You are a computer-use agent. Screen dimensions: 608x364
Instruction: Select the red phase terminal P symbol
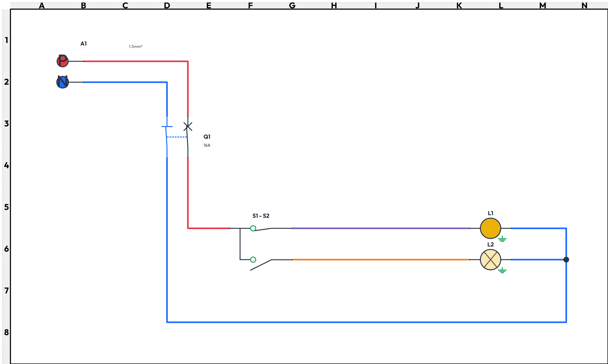pyautogui.click(x=62, y=61)
